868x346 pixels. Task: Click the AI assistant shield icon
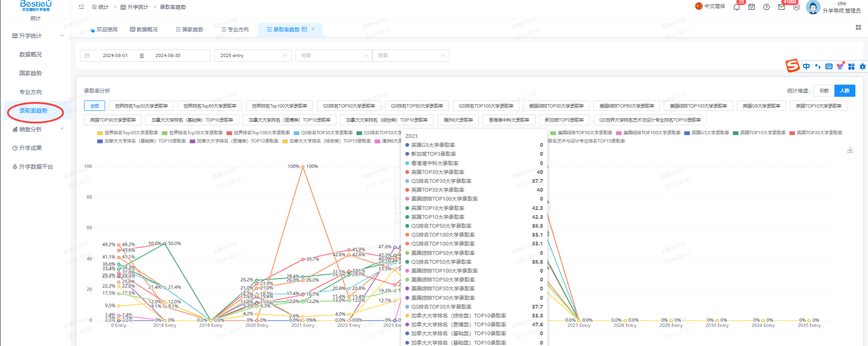pyautogui.click(x=797, y=7)
